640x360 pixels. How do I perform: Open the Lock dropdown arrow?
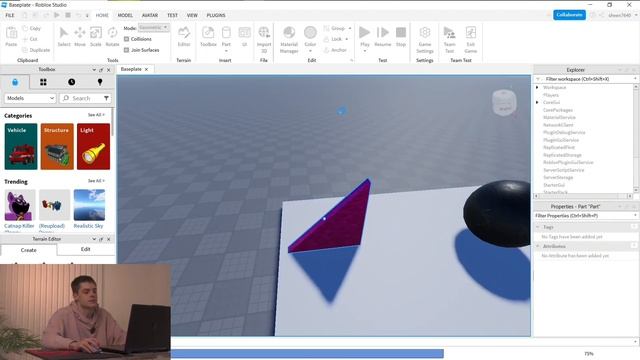[347, 39]
